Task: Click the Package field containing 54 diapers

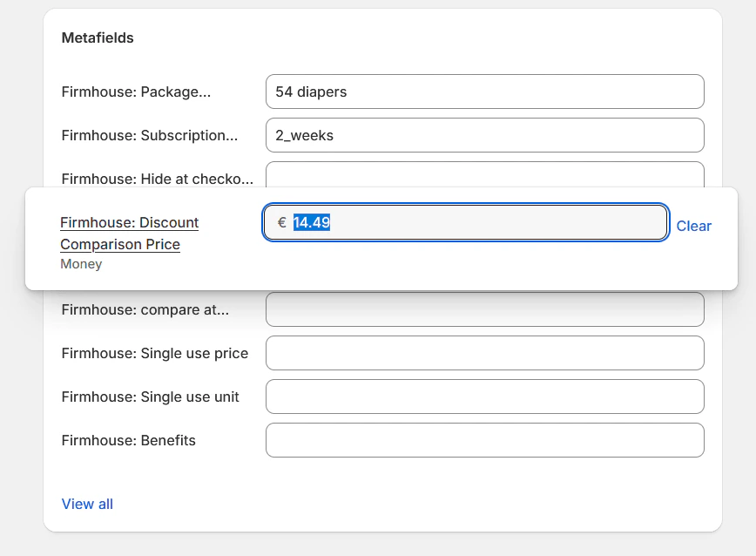Action: tap(484, 92)
